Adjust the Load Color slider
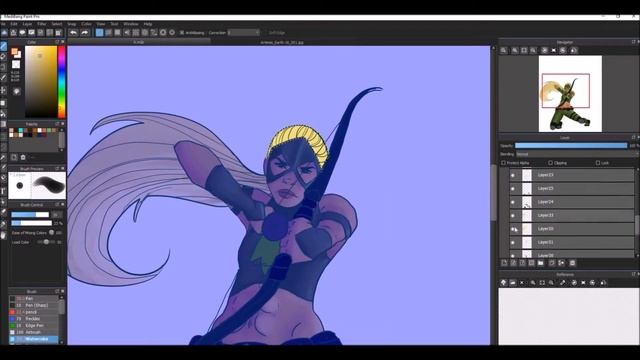 (x=46, y=242)
